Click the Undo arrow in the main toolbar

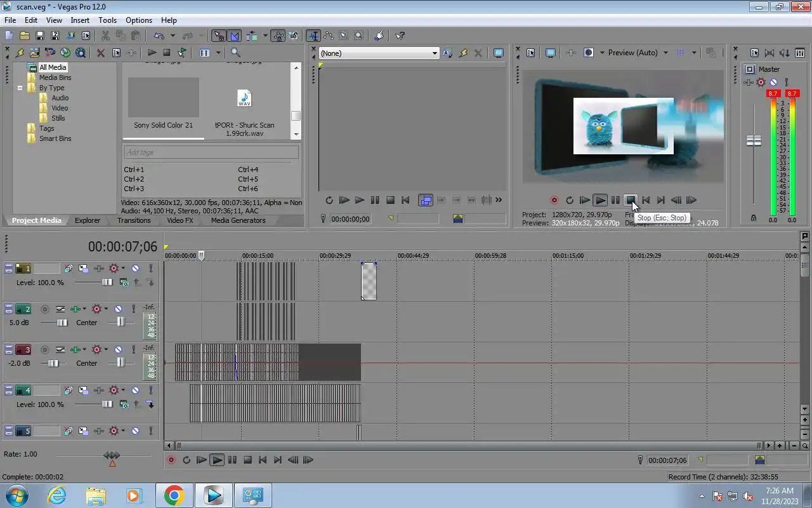coord(159,36)
